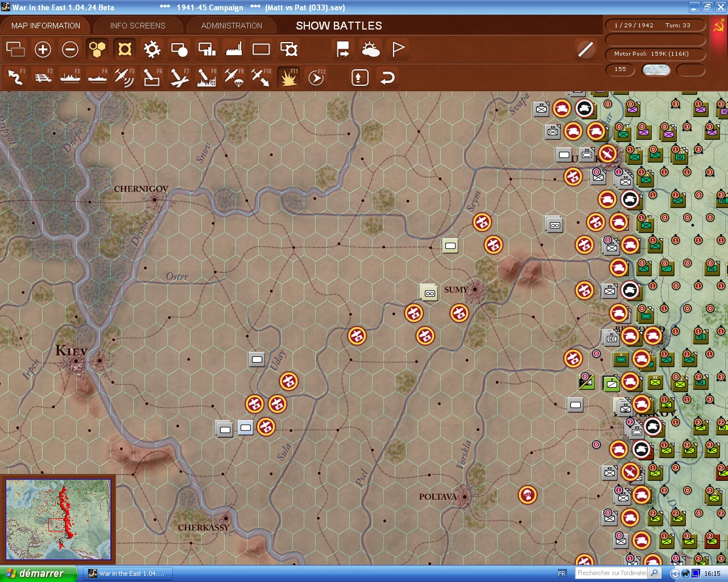Viewport: 728px width, 582px height.
Task: Click the FR language indicator
Action: coord(562,573)
